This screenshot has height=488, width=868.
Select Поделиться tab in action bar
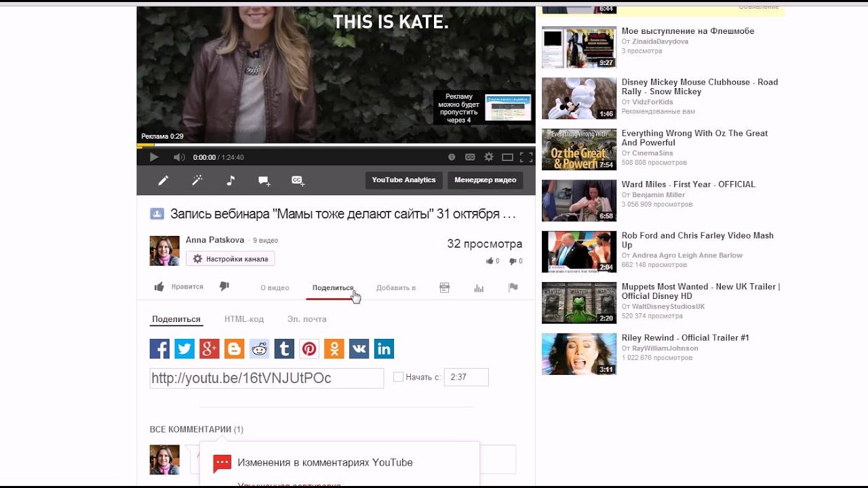[x=333, y=287]
